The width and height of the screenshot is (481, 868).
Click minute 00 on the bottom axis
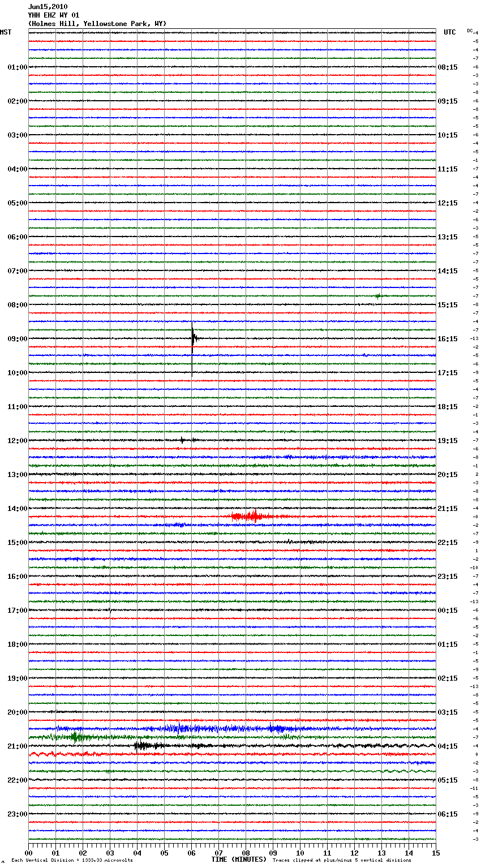(x=28, y=853)
